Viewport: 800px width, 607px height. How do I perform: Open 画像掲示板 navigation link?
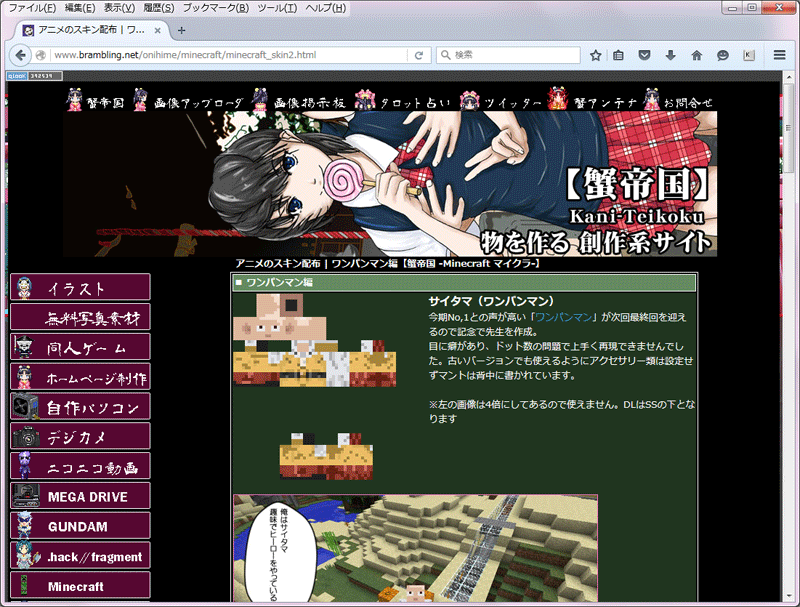pos(298,100)
